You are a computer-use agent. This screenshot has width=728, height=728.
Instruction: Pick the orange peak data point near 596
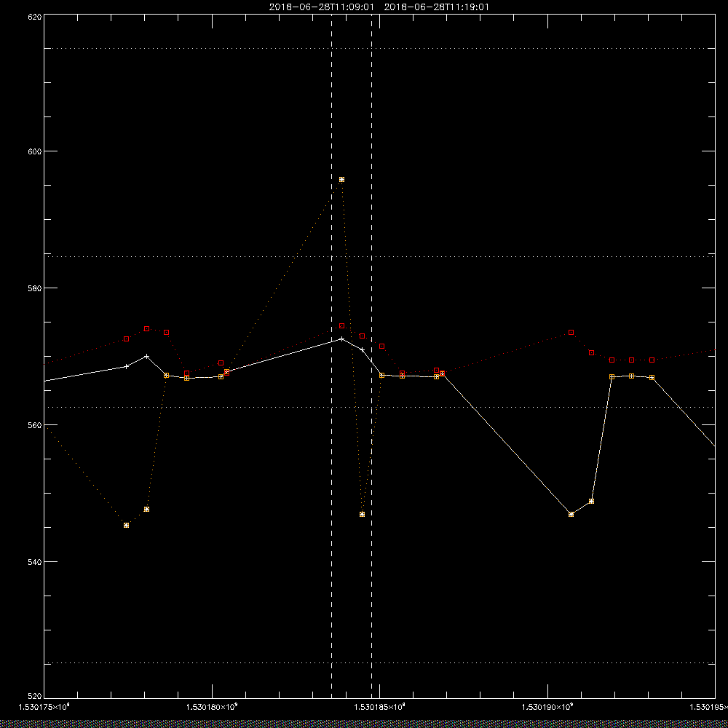tap(341, 179)
